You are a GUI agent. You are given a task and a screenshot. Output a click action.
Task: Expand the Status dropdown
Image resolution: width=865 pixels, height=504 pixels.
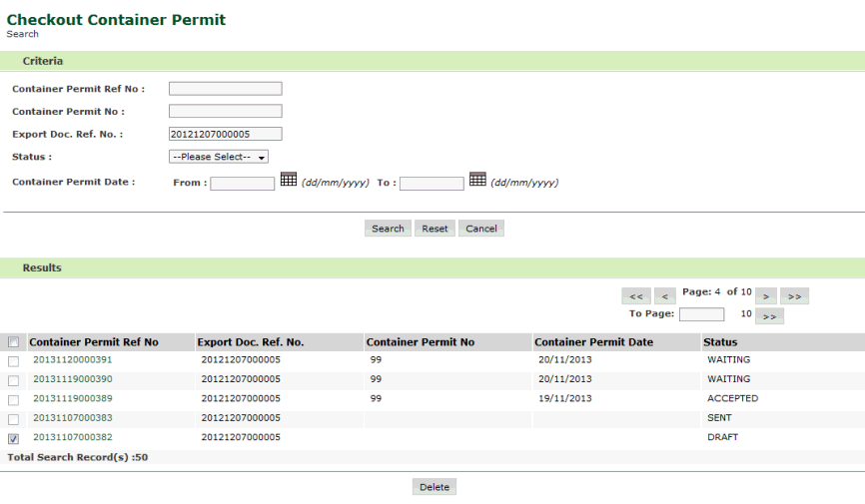219,157
